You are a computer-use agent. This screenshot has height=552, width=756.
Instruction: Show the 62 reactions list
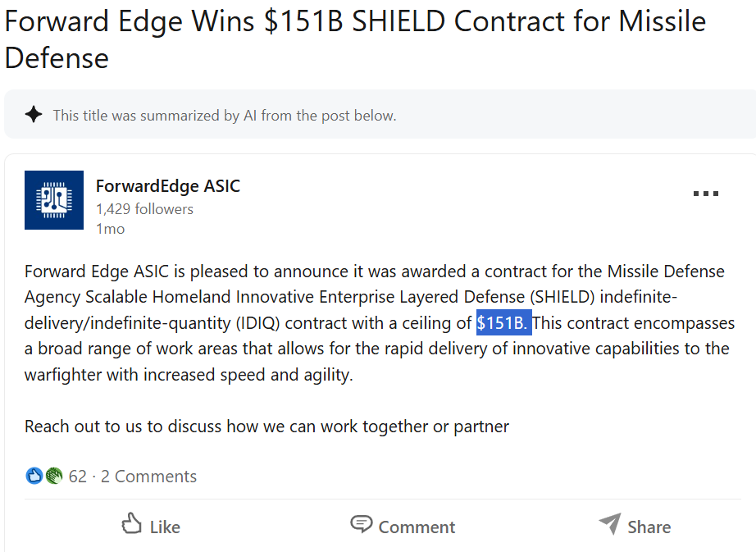(x=78, y=477)
